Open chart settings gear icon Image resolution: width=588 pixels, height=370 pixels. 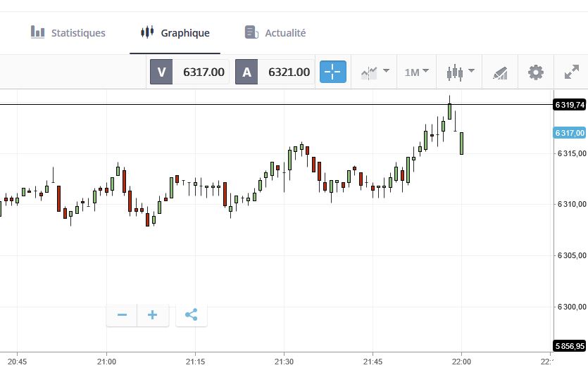[x=536, y=72]
